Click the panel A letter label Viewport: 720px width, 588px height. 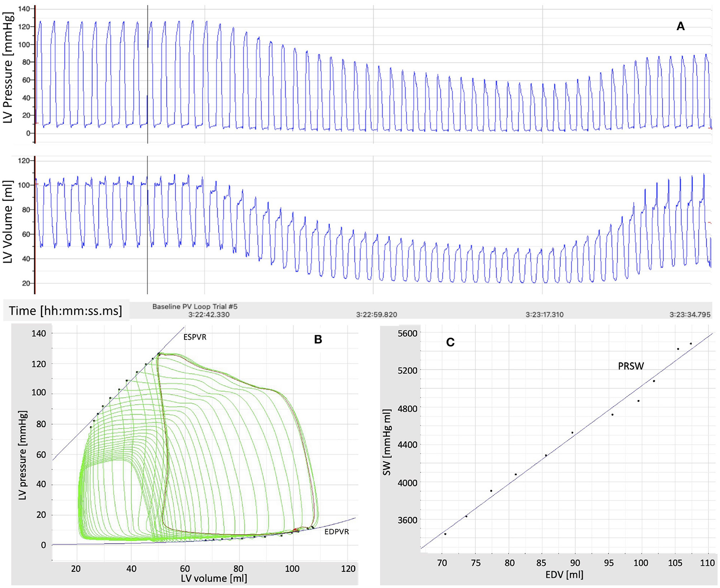[x=680, y=27]
